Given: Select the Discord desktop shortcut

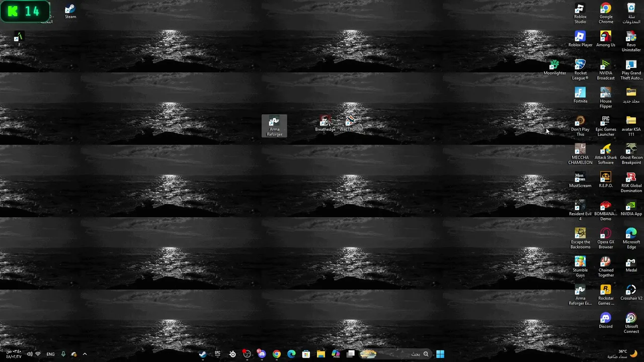Looking at the screenshot, I should coord(606,321).
